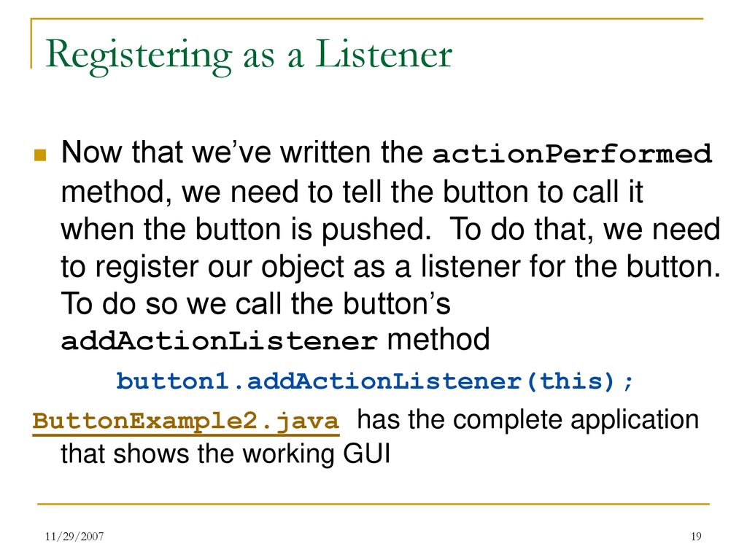Image resolution: width=747 pixels, height=560 pixels.
Task: Click the text that shows the working GUI
Action: (225, 454)
